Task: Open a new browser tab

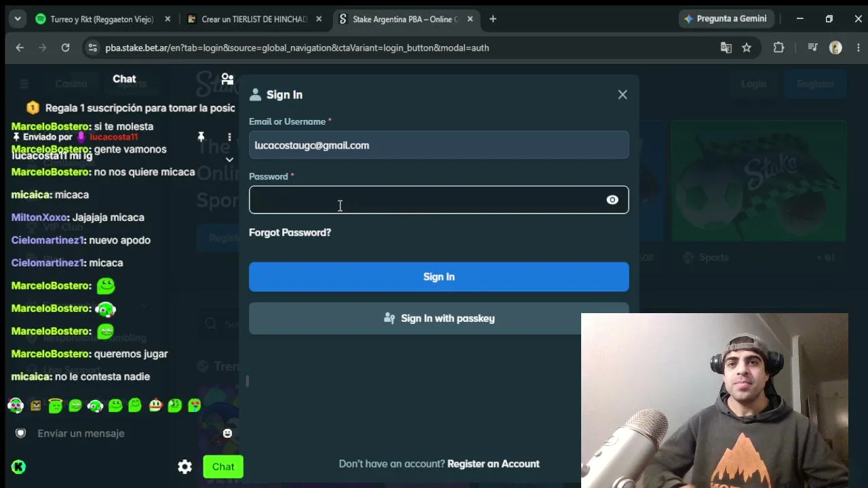Action: point(493,19)
